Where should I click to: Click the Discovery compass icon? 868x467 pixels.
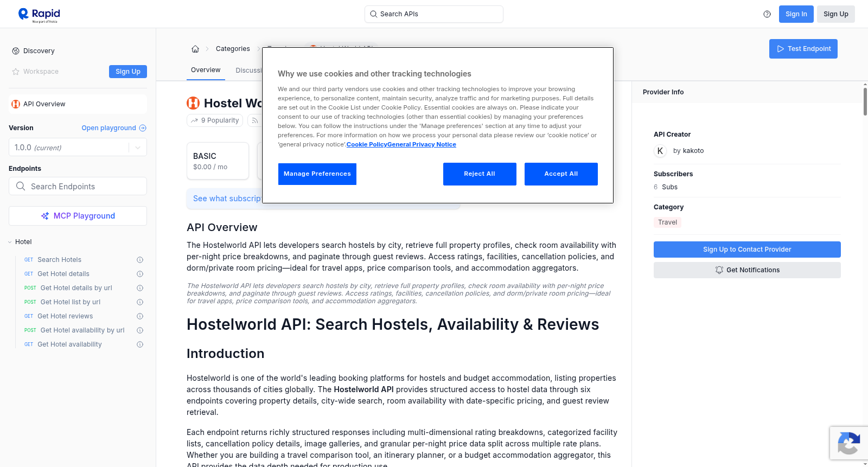(x=16, y=51)
